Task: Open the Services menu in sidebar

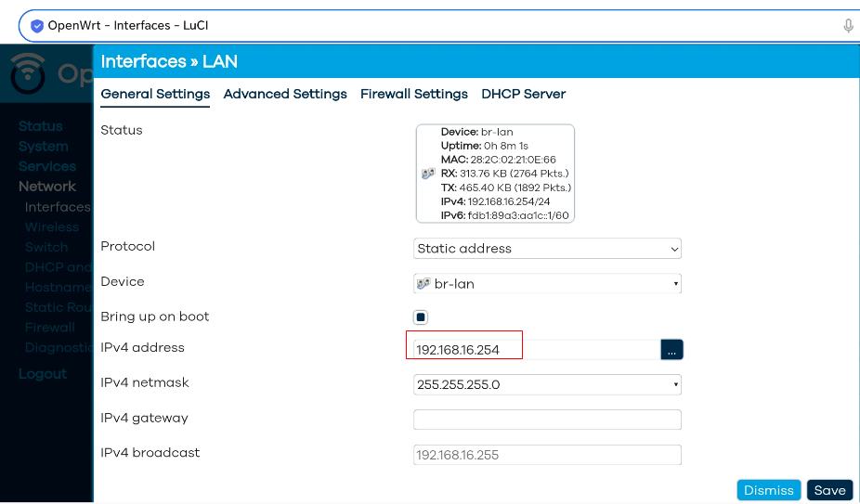Action: pyautogui.click(x=47, y=166)
